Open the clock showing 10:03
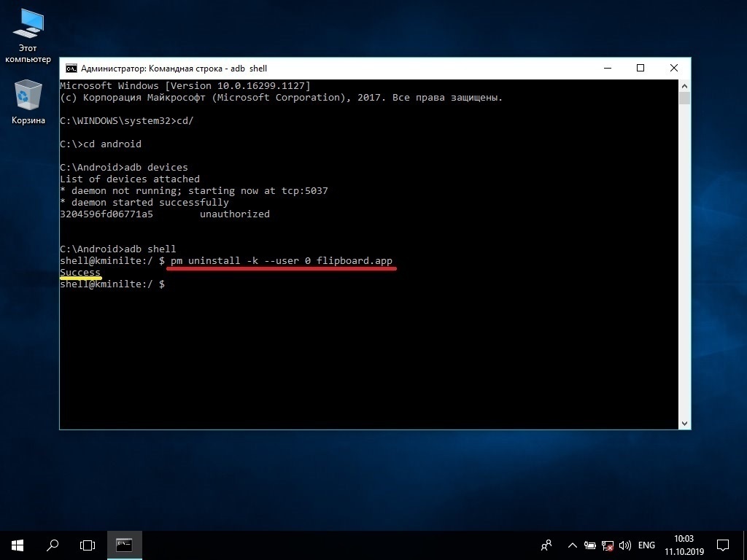This screenshot has height=560, width=747. point(684,545)
